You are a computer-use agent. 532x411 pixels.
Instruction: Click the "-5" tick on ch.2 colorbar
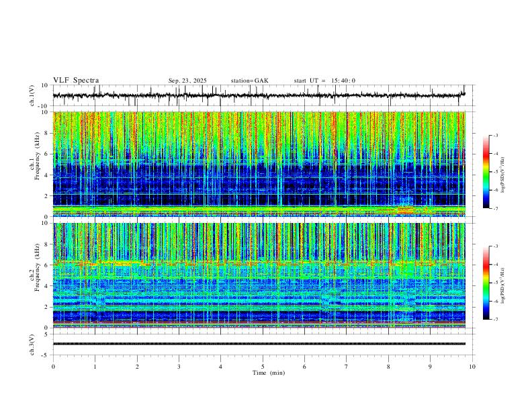pyautogui.click(x=495, y=283)
